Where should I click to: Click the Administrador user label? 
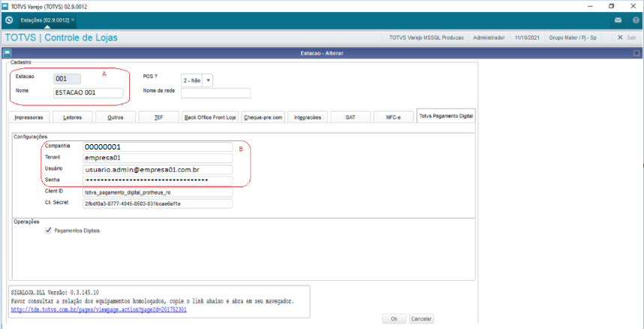pos(489,38)
